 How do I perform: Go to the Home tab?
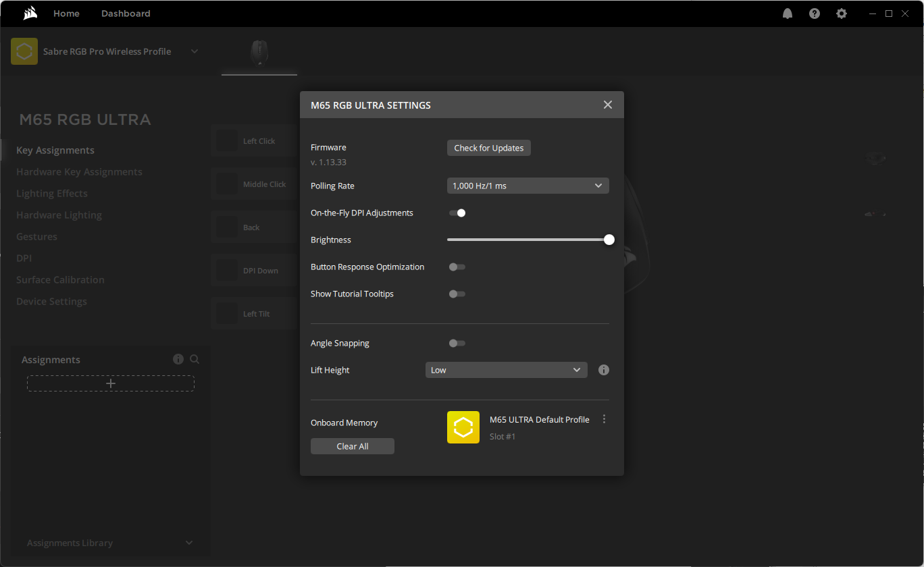pyautogui.click(x=66, y=13)
